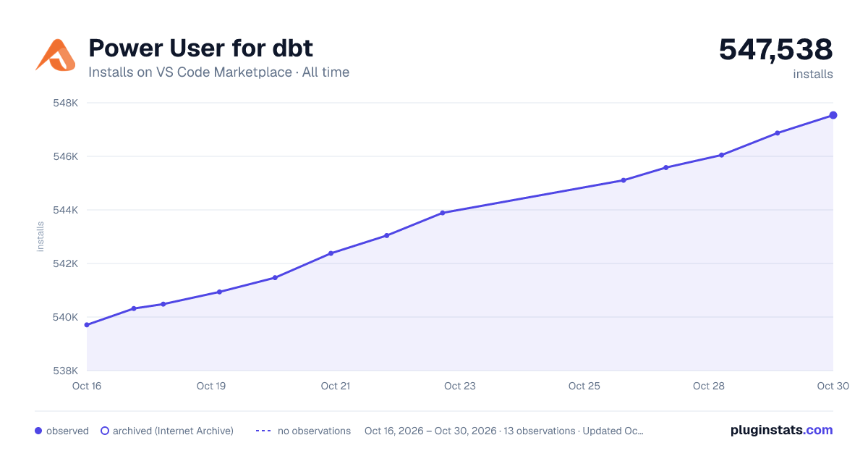Click the 544K y-axis label
Image resolution: width=868 pixels, height=456 pixels.
[x=66, y=210]
